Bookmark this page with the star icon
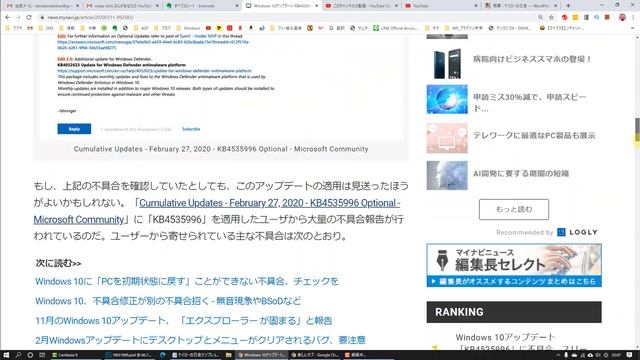Viewport: 640px width, 360px height. pos(551,18)
